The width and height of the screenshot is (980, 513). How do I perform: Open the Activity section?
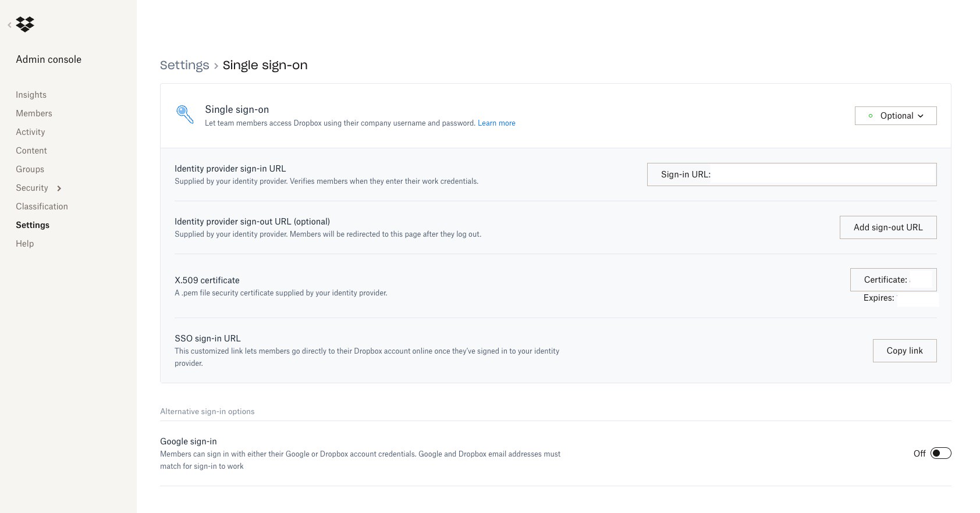point(30,132)
